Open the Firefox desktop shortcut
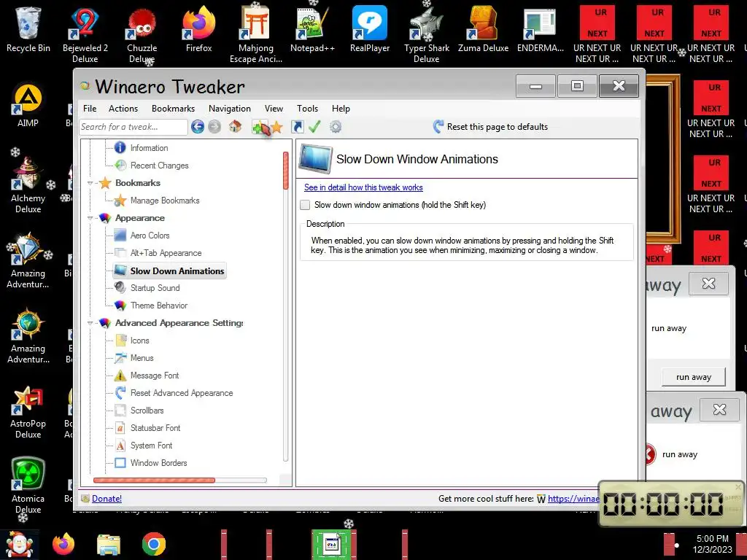This screenshot has height=560, width=747. click(x=198, y=29)
